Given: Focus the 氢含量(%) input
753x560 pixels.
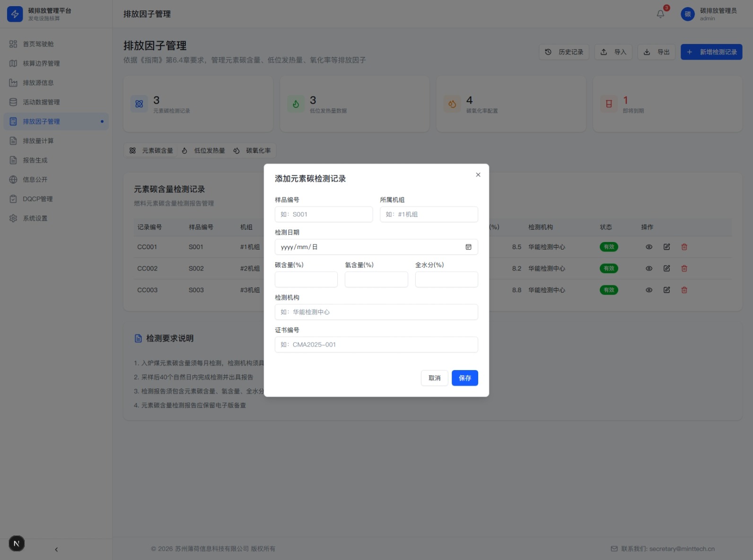Looking at the screenshot, I should tap(376, 279).
